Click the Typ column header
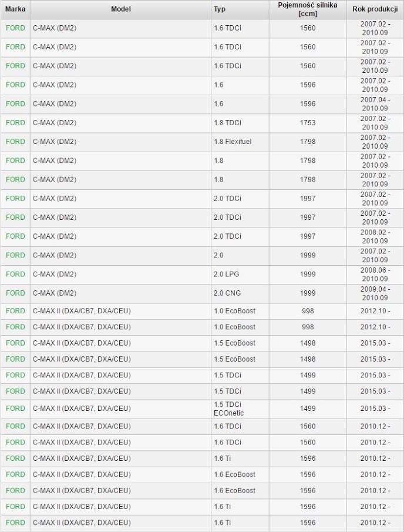The width and height of the screenshot is (404, 532). 240,9
